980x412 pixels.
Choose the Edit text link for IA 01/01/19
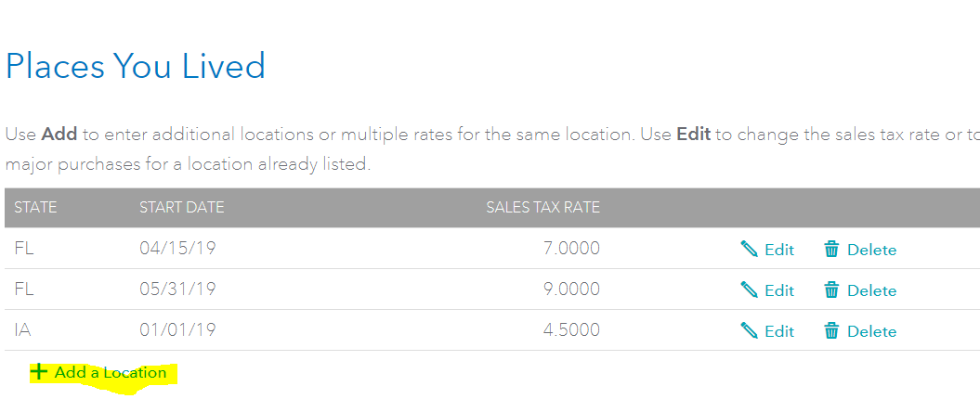click(779, 331)
